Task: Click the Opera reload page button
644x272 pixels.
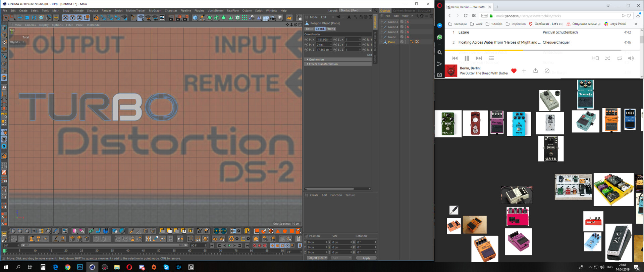Action: pos(466,15)
